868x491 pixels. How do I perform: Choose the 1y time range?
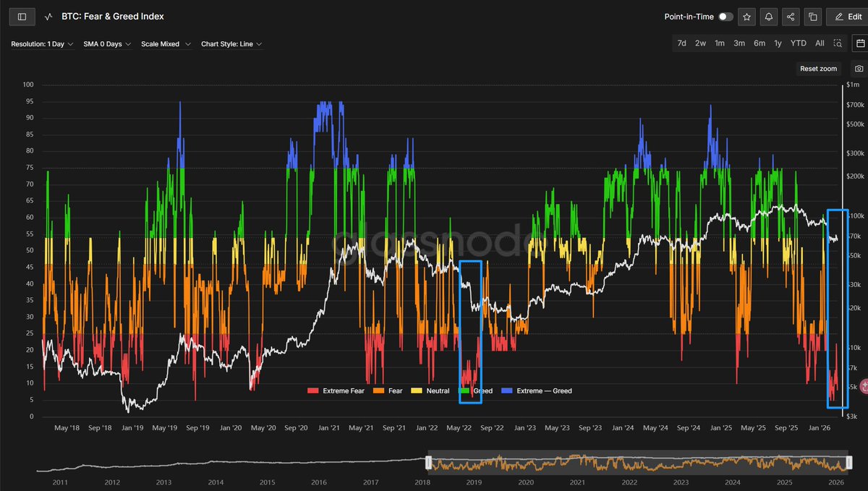click(x=778, y=43)
